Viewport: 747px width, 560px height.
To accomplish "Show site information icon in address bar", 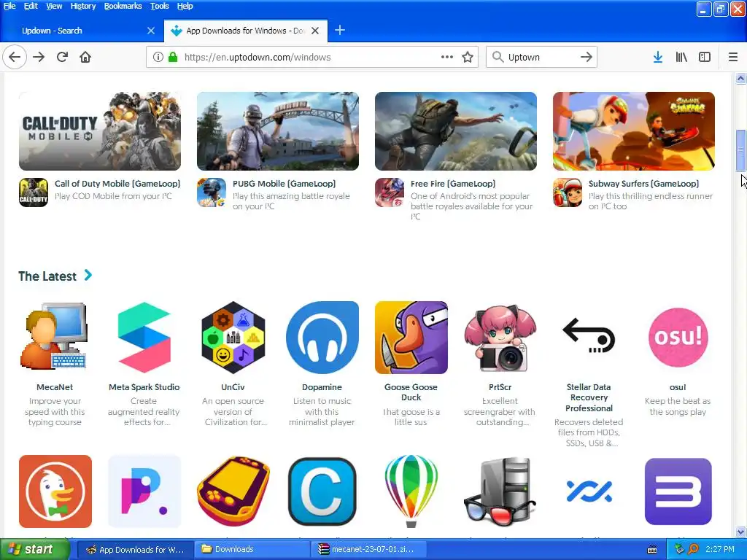I will 158,57.
